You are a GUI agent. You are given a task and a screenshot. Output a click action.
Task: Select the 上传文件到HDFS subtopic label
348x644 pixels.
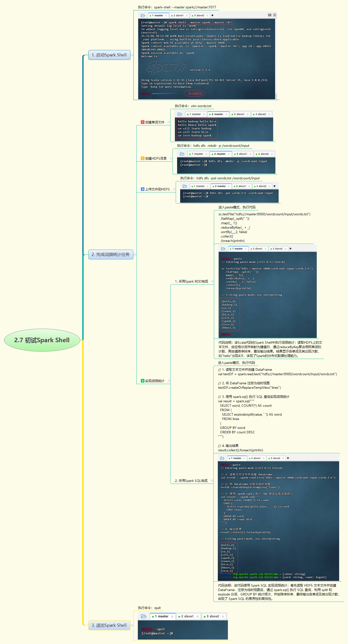click(x=157, y=189)
